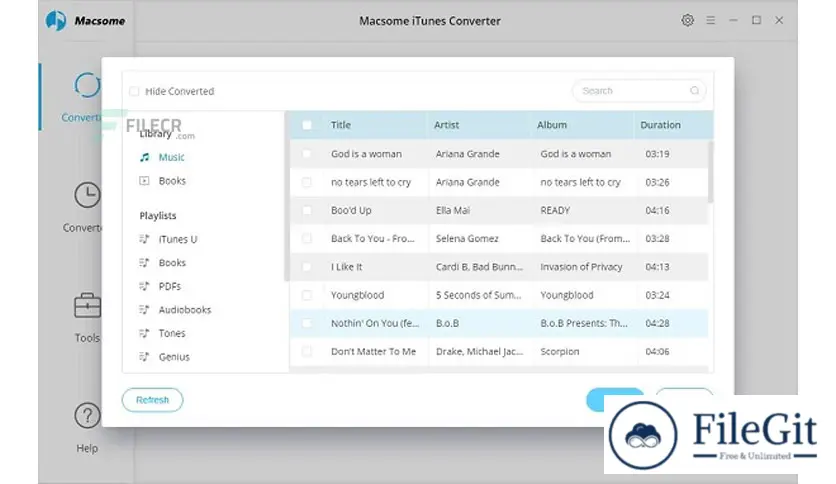Image resolution: width=836 pixels, height=484 pixels.
Task: Open the Audiobooks playlist
Action: (x=185, y=310)
